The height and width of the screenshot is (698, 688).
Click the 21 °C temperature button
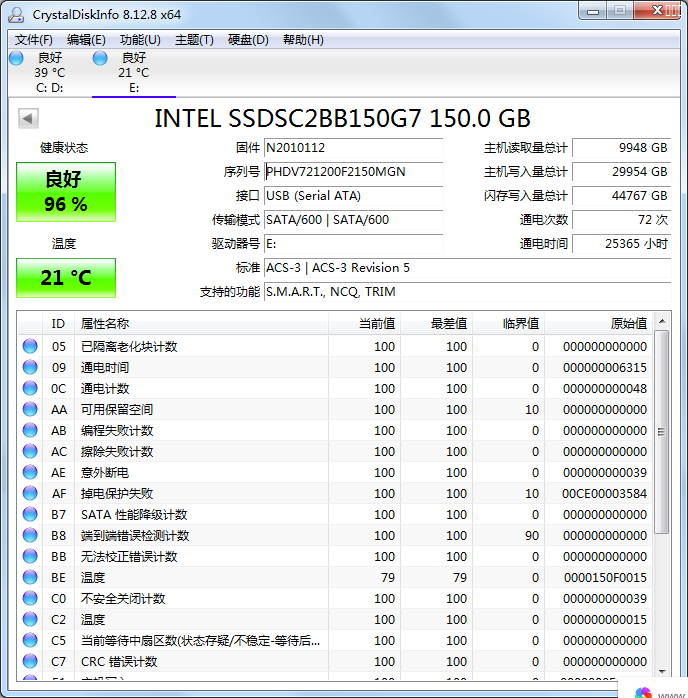pos(66,278)
